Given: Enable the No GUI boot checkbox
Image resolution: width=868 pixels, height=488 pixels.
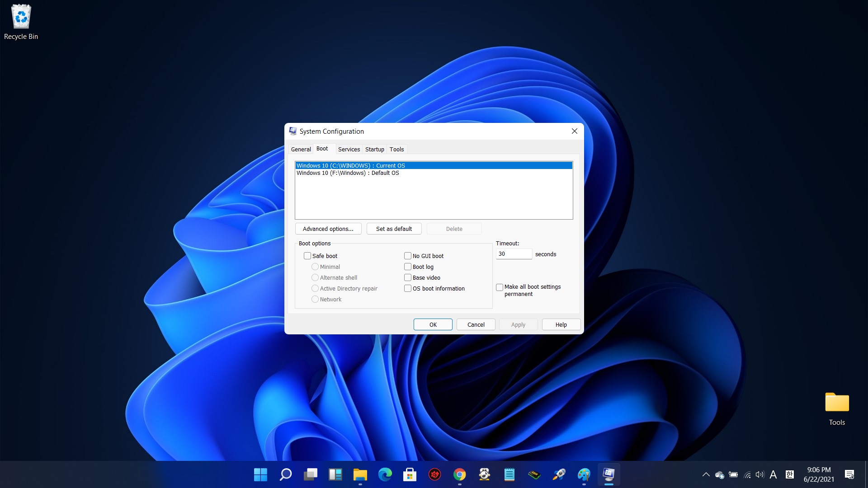Looking at the screenshot, I should [408, 256].
